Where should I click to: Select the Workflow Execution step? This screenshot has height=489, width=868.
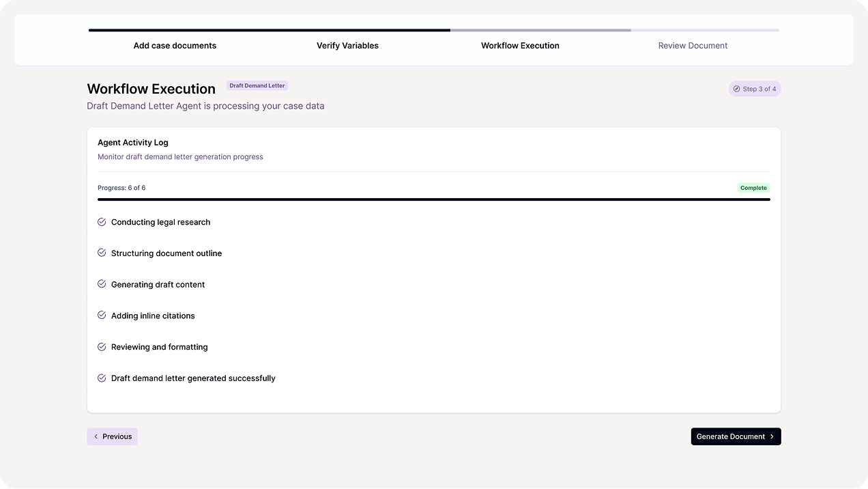coord(520,46)
